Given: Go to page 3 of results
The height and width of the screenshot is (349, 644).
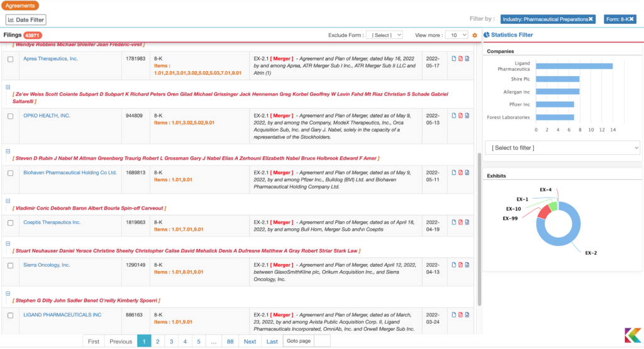Looking at the screenshot, I should [x=171, y=341].
